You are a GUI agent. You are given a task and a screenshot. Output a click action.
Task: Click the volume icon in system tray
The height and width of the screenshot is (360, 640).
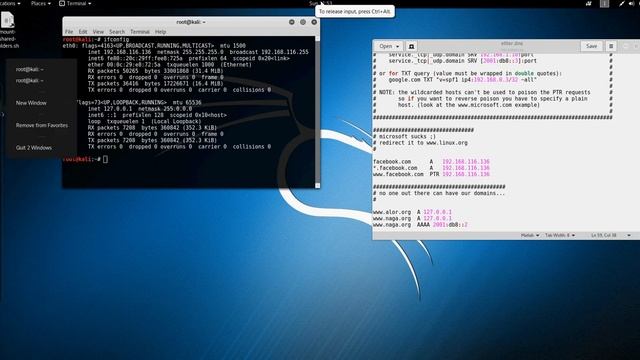pos(632,4)
